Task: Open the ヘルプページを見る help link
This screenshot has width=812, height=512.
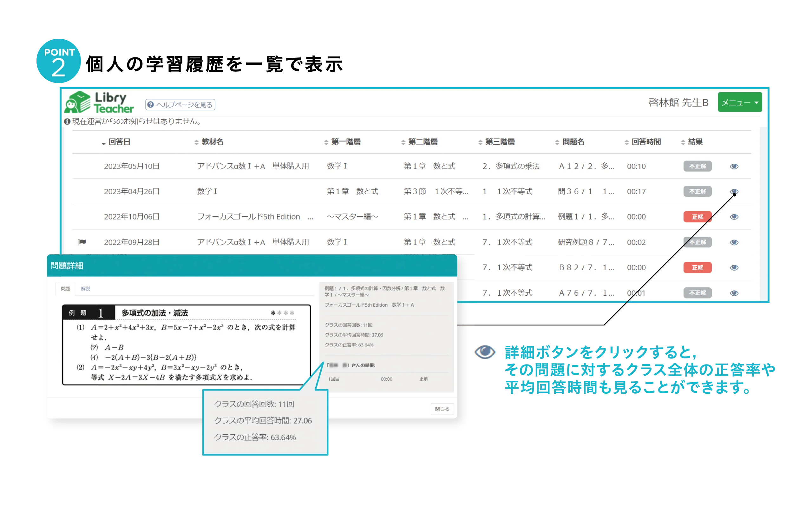Action: coord(180,105)
